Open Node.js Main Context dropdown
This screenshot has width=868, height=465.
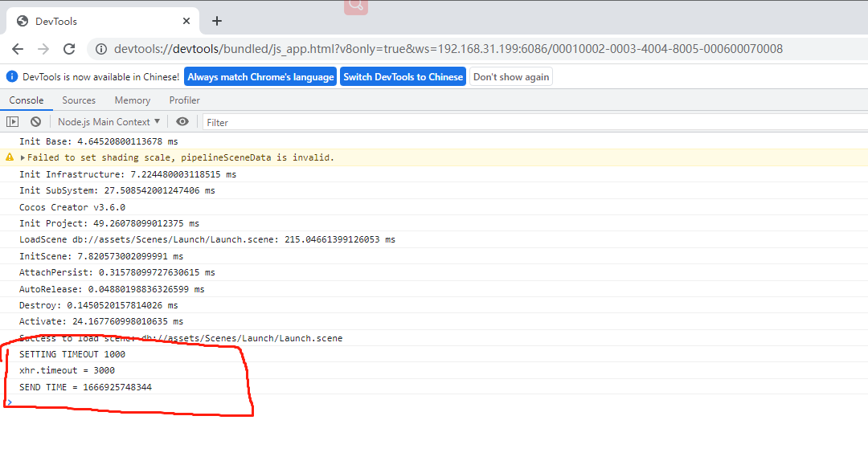pyautogui.click(x=108, y=121)
